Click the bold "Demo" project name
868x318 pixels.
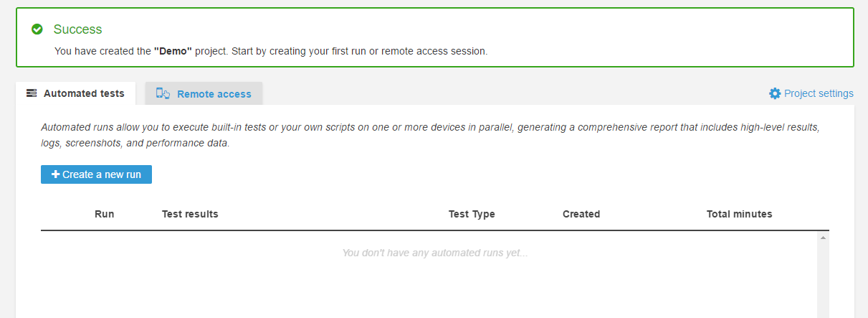173,52
